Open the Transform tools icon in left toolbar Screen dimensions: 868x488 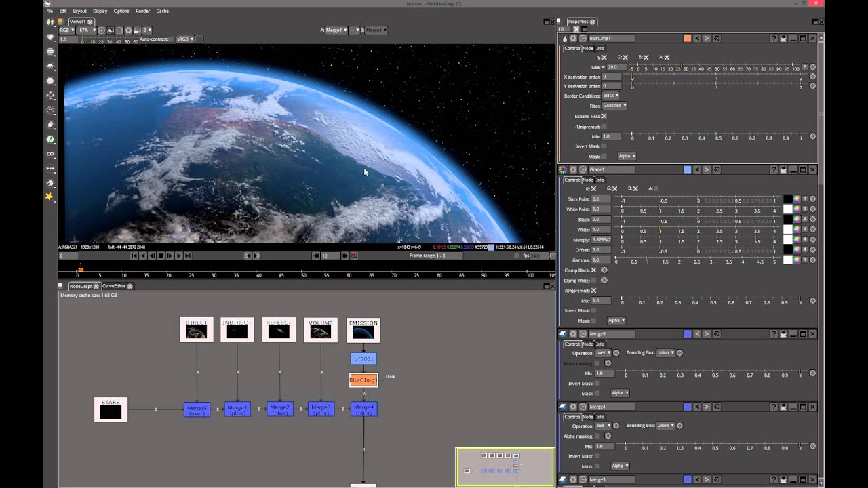50,95
